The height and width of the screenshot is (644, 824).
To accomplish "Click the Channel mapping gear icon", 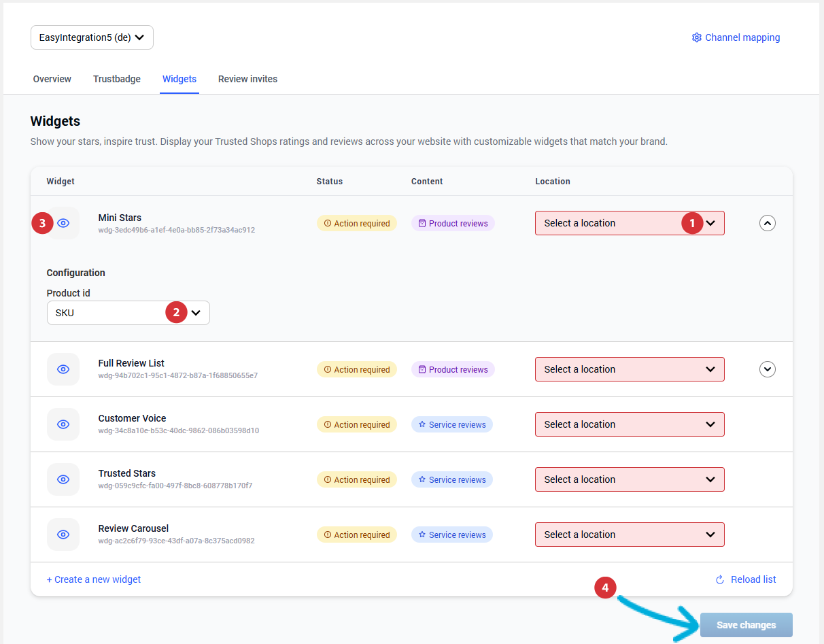I will 696,37.
